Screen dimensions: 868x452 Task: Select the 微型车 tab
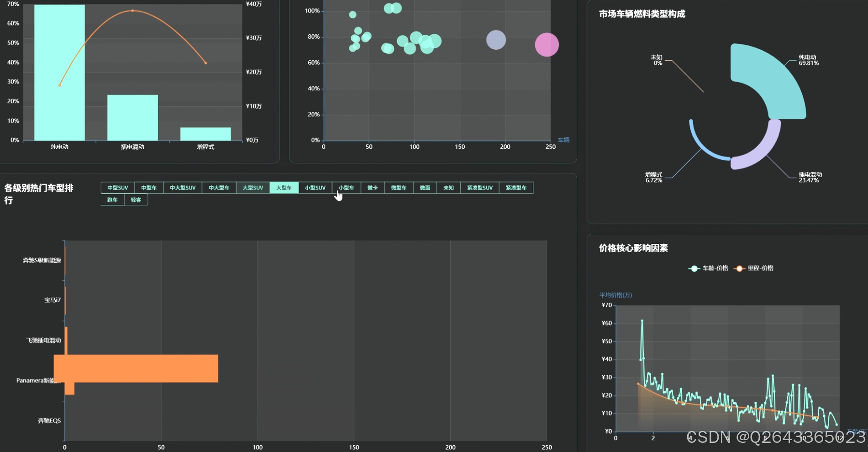(x=399, y=188)
